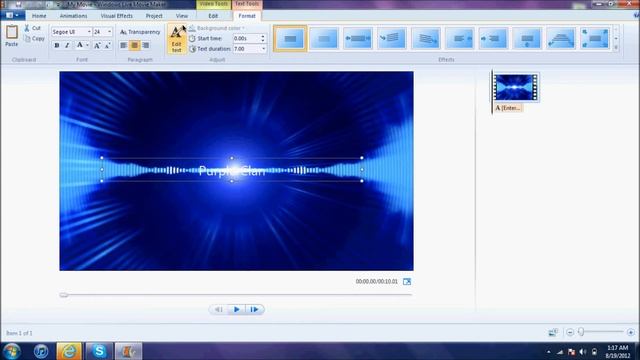Increase font size with grow font icon
The image size is (640, 360).
tap(97, 45)
